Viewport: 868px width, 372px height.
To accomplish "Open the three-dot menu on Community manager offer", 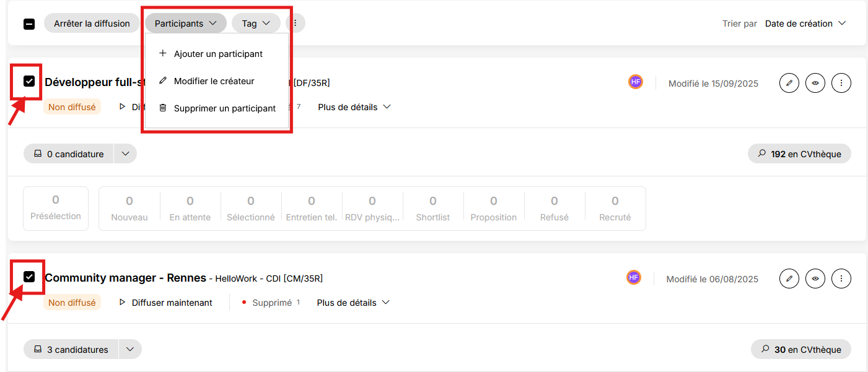I will tap(841, 279).
